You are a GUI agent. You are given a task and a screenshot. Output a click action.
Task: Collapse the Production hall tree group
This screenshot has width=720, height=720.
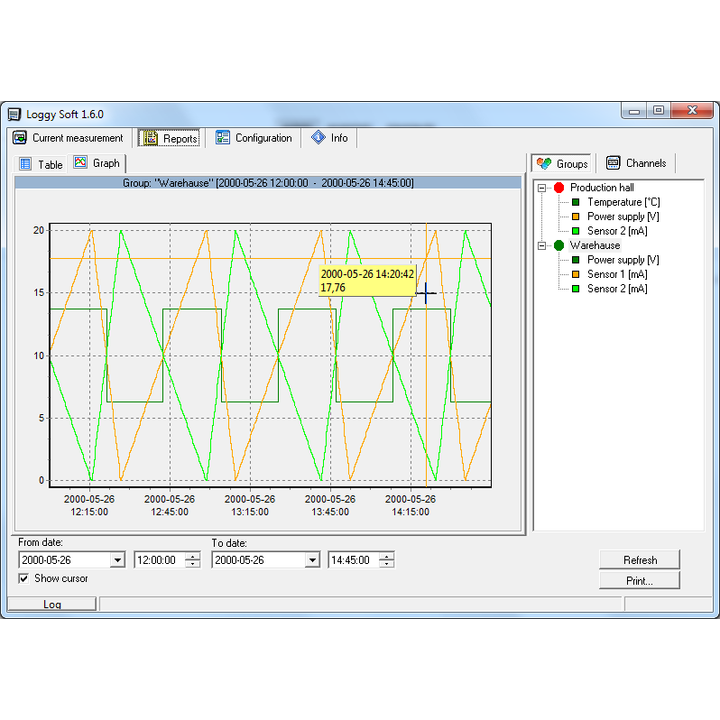(x=542, y=188)
